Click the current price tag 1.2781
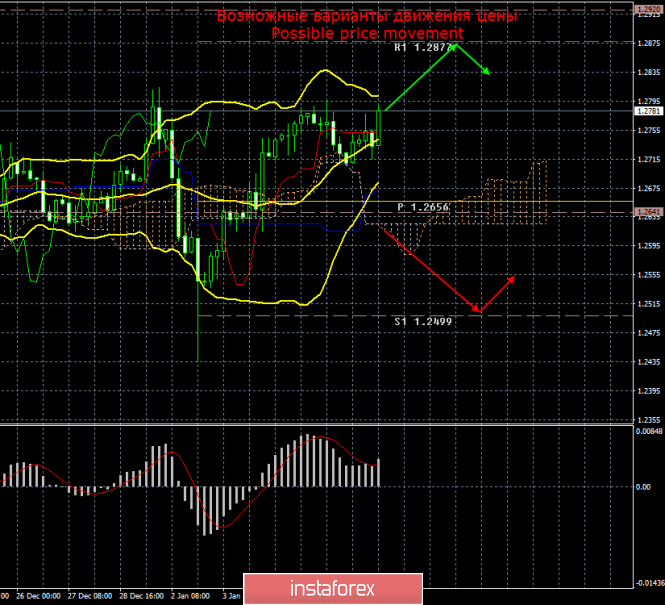 pyautogui.click(x=649, y=111)
